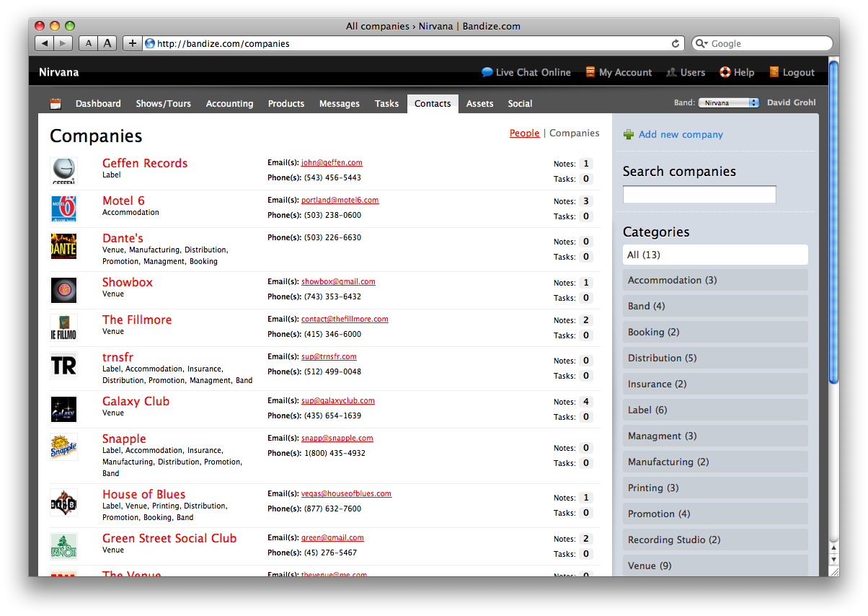The height and width of the screenshot is (616, 868).
Task: Filter by Booking (2) category
Action: pos(715,332)
